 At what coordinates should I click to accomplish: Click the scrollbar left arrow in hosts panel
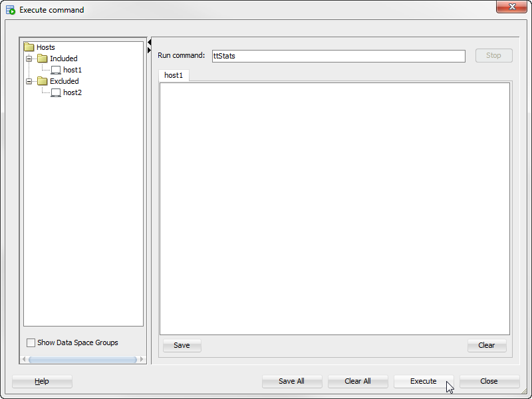click(x=24, y=359)
